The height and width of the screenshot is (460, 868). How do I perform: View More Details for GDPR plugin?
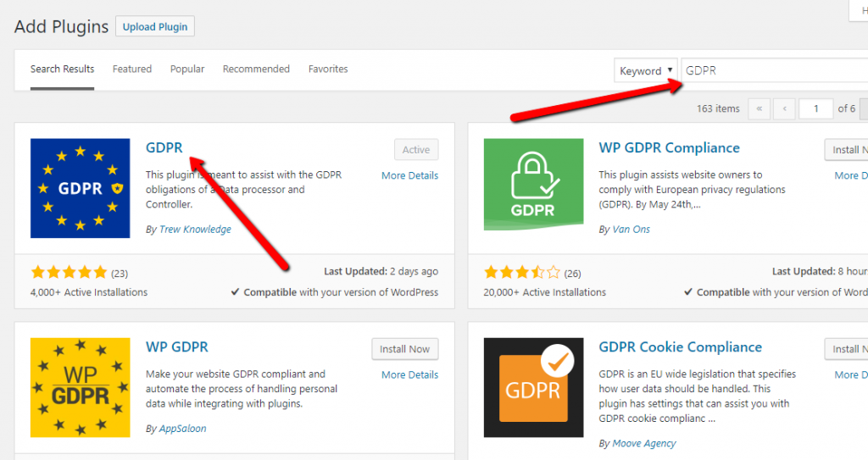tap(409, 175)
